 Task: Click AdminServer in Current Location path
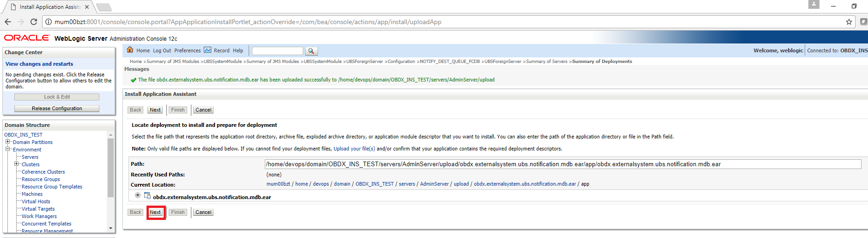[434, 184]
